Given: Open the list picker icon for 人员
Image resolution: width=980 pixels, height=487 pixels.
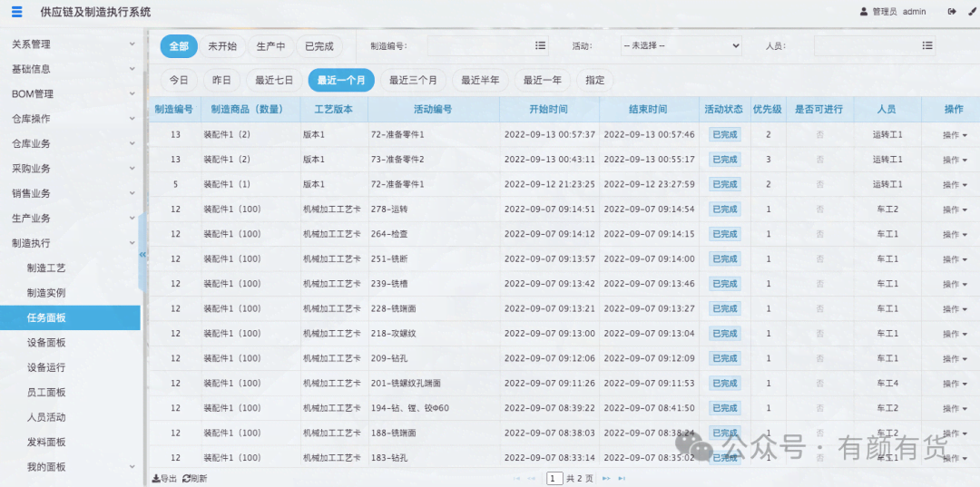Looking at the screenshot, I should pyautogui.click(x=927, y=45).
